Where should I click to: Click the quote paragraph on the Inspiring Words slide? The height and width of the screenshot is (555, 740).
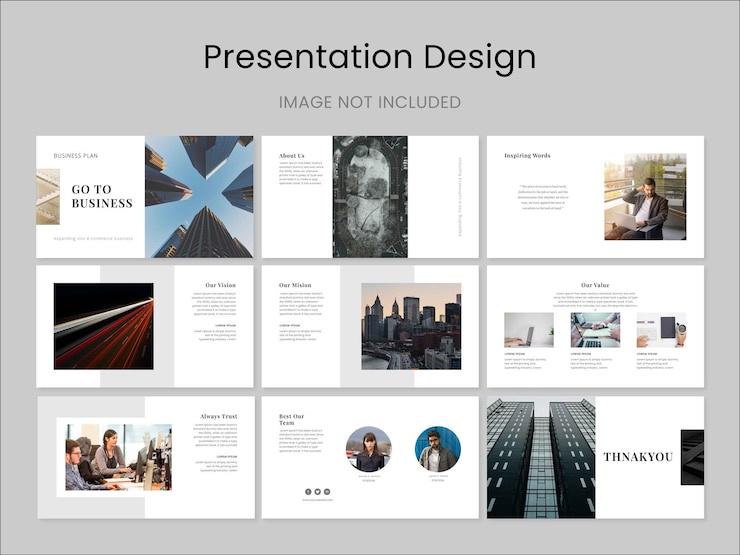[543, 197]
